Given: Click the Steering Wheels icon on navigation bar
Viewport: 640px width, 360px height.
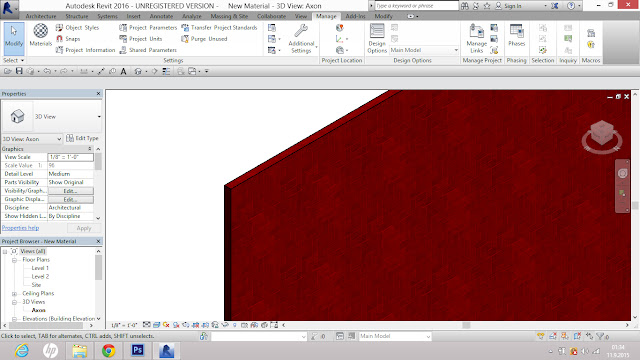Looking at the screenshot, I should (x=622, y=173).
